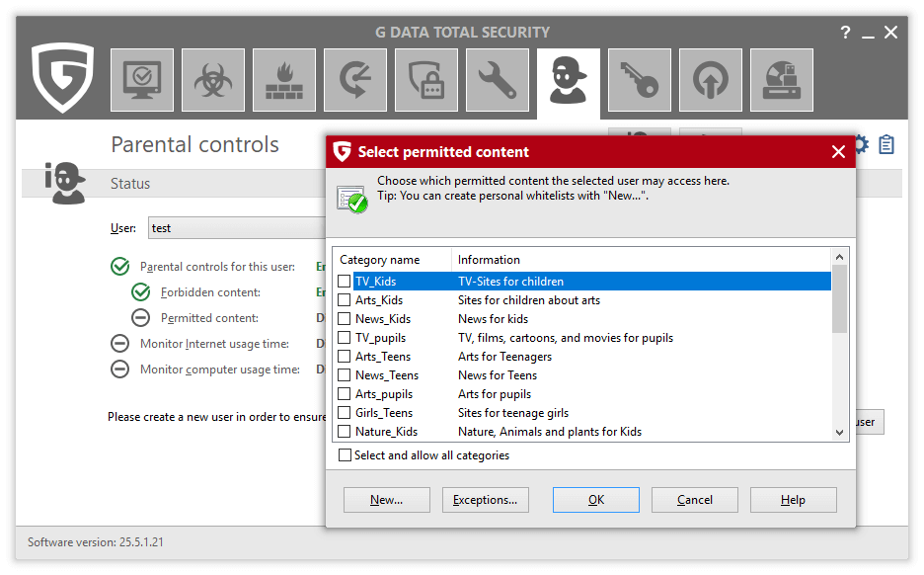
Task: Open the Virus protection biohazard icon
Action: point(212,80)
